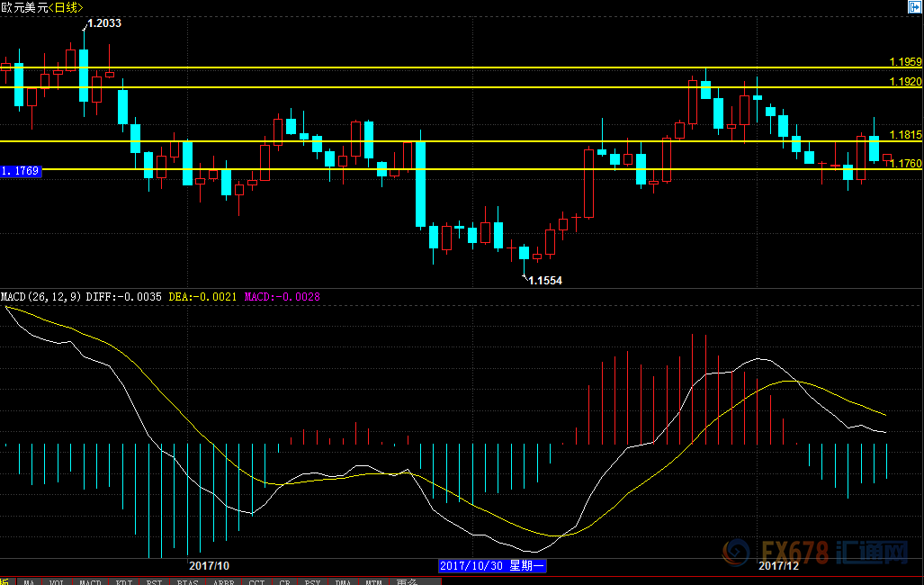Expand the 更多 (more) indicators tab
Screen dimensions: 924x585
point(405,581)
